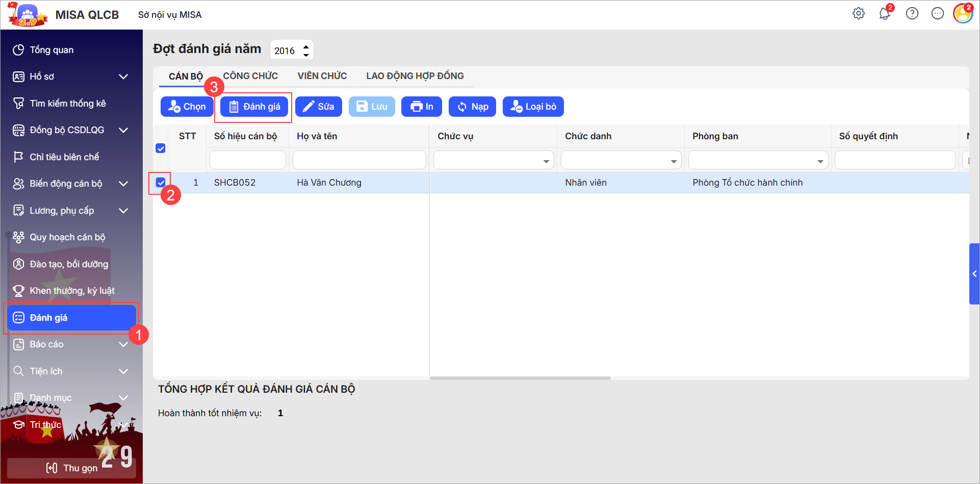Click the Đánh giá toolbar button

(254, 107)
